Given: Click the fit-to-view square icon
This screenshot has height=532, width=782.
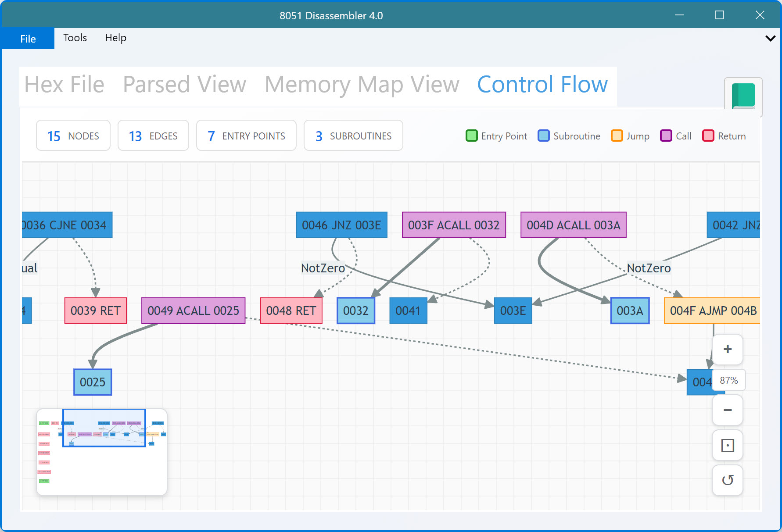Looking at the screenshot, I should (x=727, y=446).
